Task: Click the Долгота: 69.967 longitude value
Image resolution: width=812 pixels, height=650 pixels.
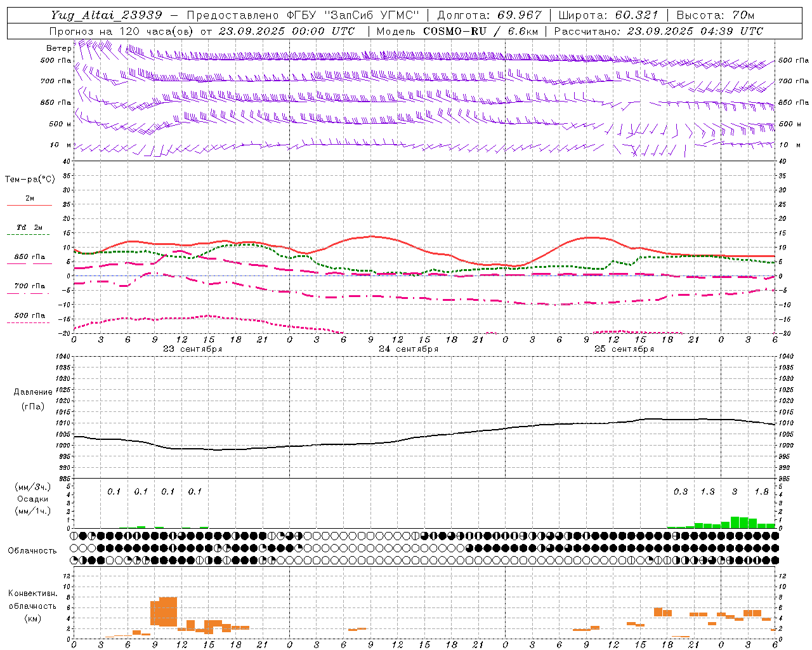Action: point(489,15)
